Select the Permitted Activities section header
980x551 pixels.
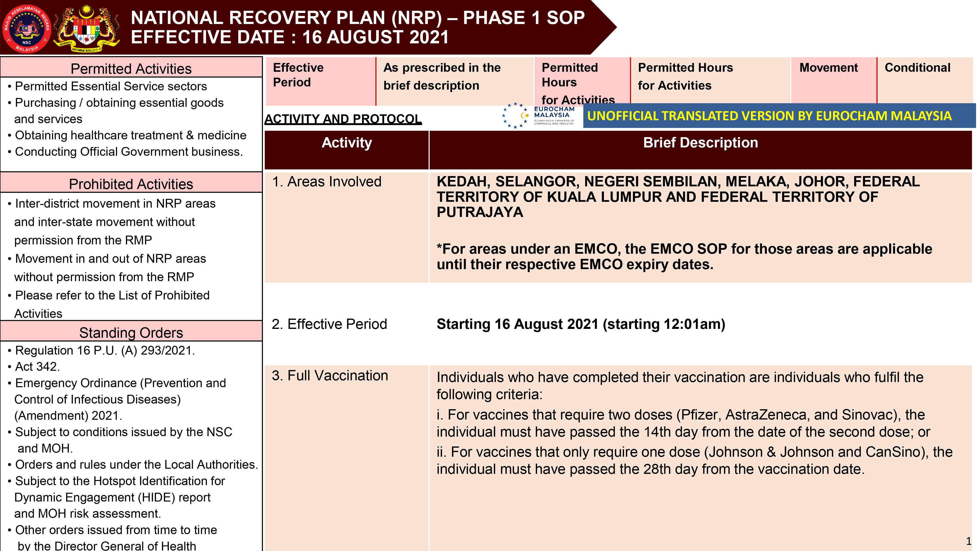coord(131,69)
